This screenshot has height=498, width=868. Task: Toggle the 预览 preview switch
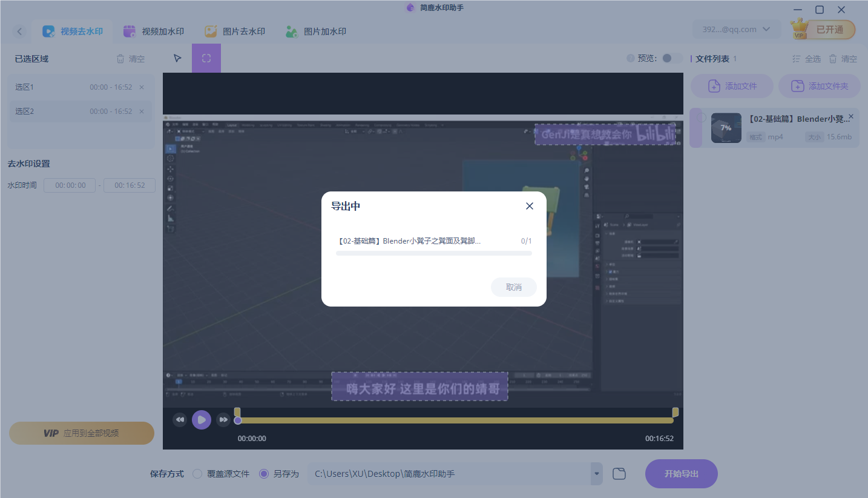tap(671, 58)
